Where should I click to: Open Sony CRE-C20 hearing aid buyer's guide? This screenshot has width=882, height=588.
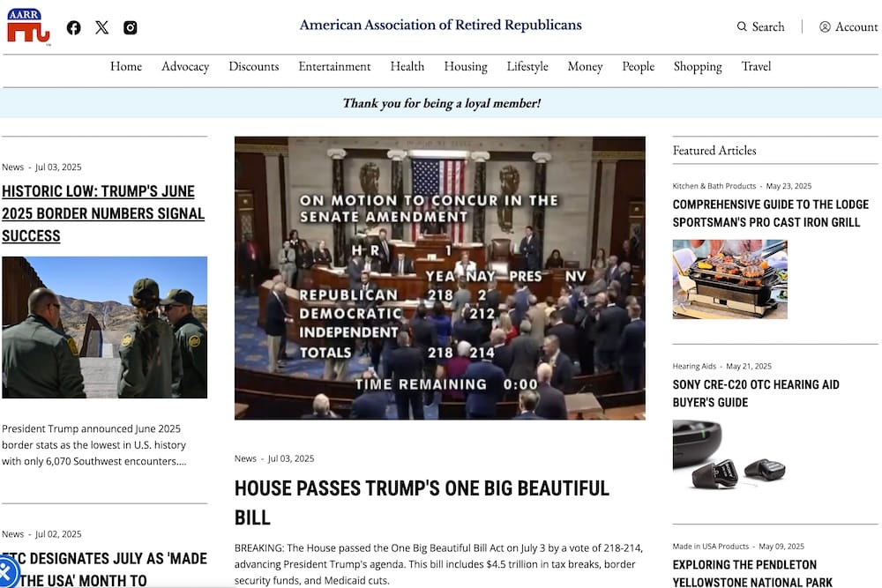(755, 393)
